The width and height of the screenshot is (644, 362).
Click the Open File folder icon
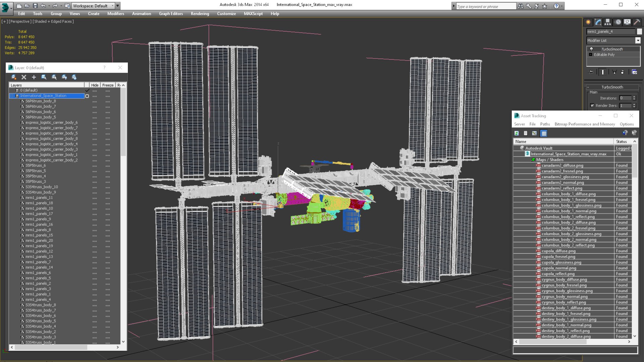pyautogui.click(x=27, y=6)
